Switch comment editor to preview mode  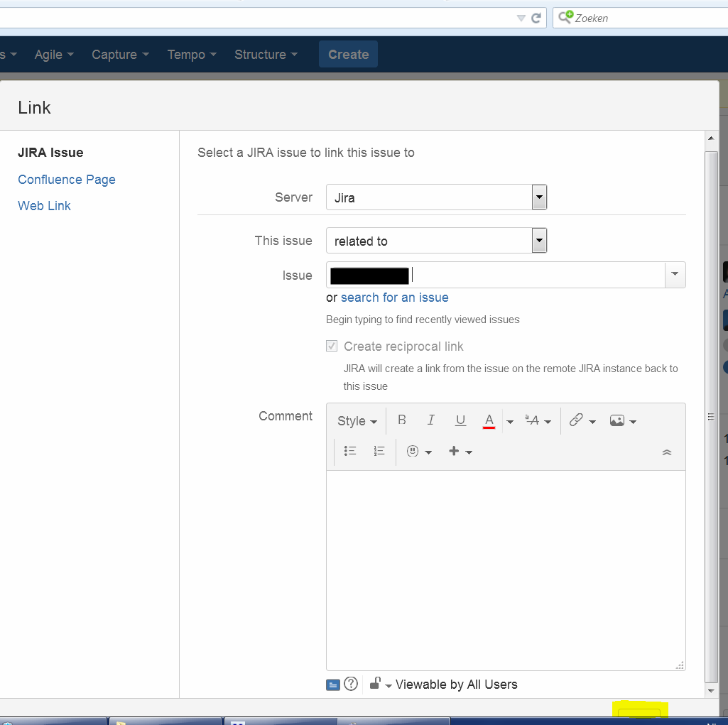coord(333,685)
